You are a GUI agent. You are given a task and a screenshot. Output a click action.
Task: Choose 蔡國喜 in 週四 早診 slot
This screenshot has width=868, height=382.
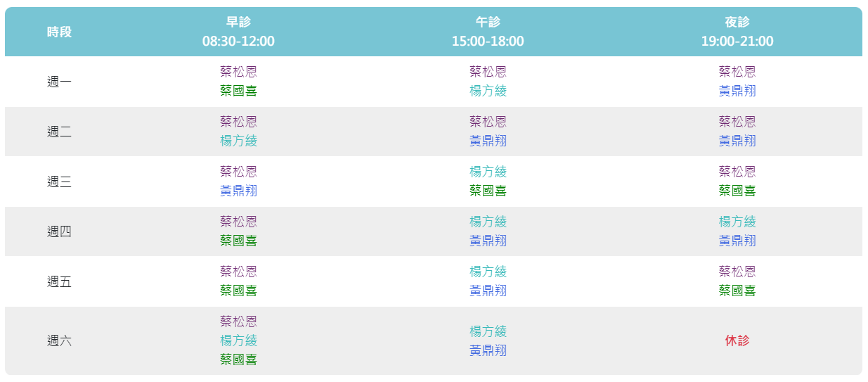[x=238, y=241]
